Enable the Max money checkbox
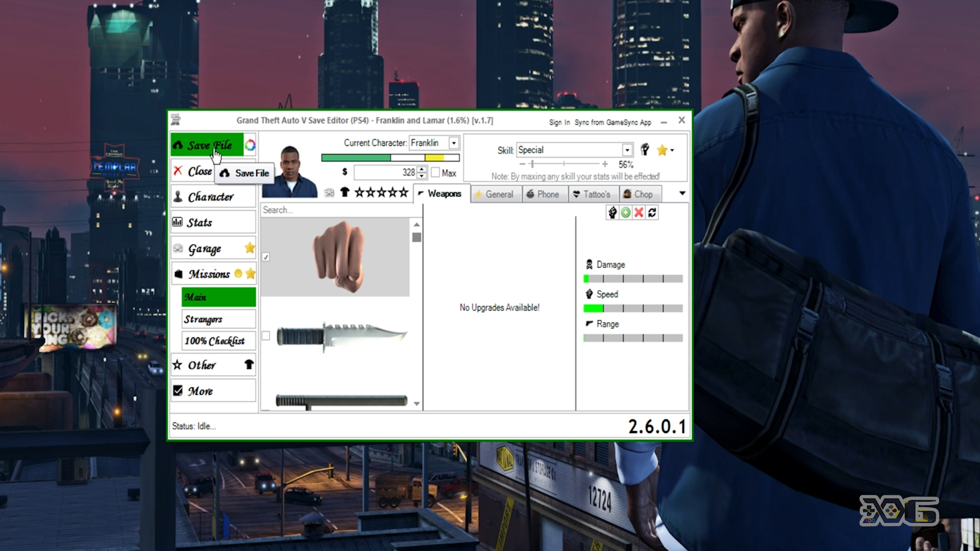This screenshot has height=551, width=980. click(435, 173)
